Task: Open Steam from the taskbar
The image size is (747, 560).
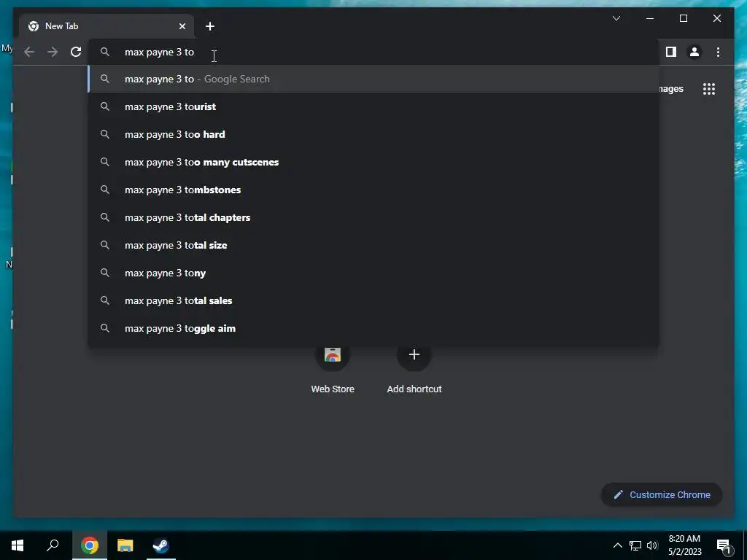Action: pyautogui.click(x=161, y=545)
